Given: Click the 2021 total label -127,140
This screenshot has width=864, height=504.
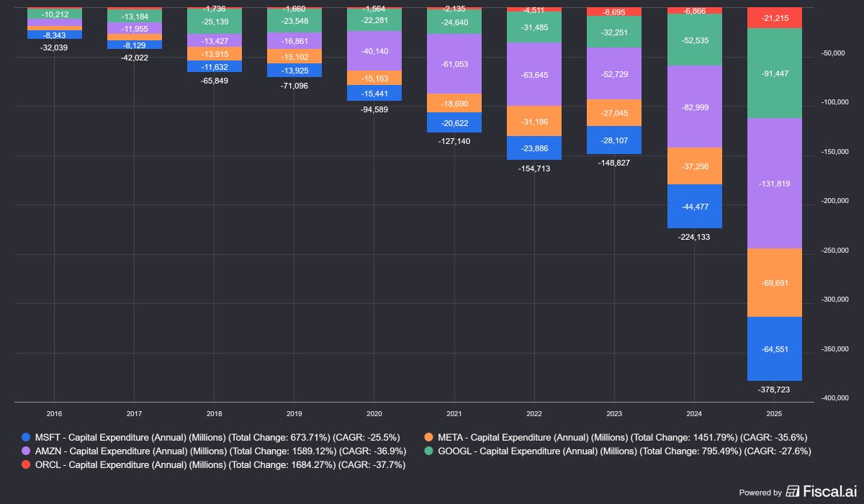Looking at the screenshot, I should 454,141.
